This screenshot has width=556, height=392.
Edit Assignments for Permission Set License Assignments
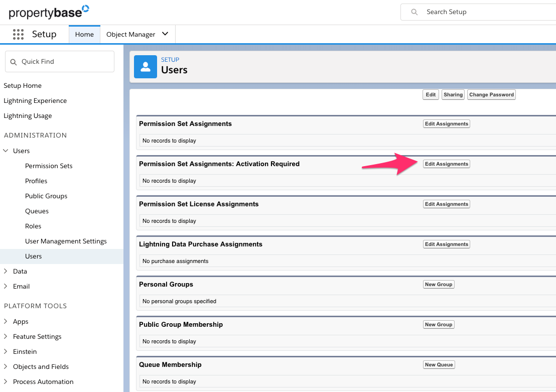click(447, 204)
